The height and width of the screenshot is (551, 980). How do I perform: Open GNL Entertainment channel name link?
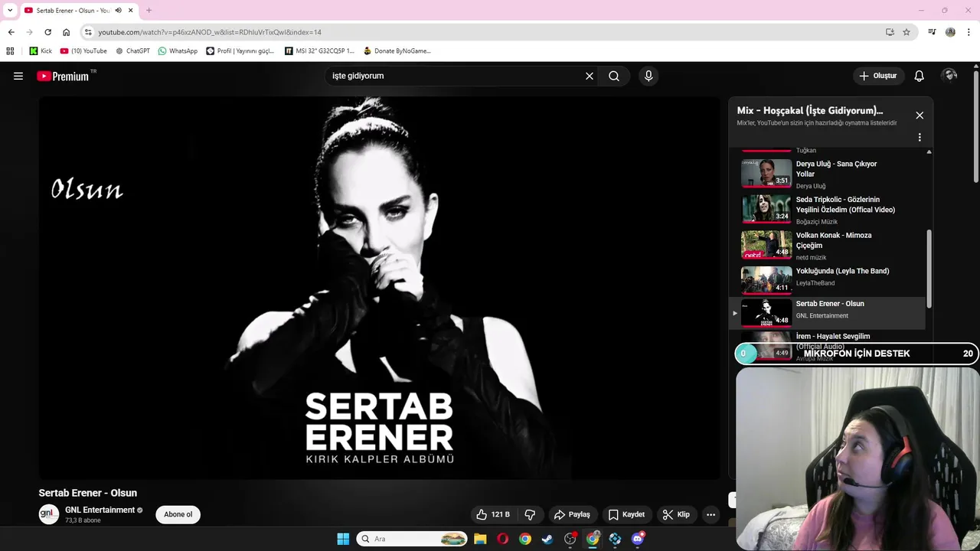100,510
